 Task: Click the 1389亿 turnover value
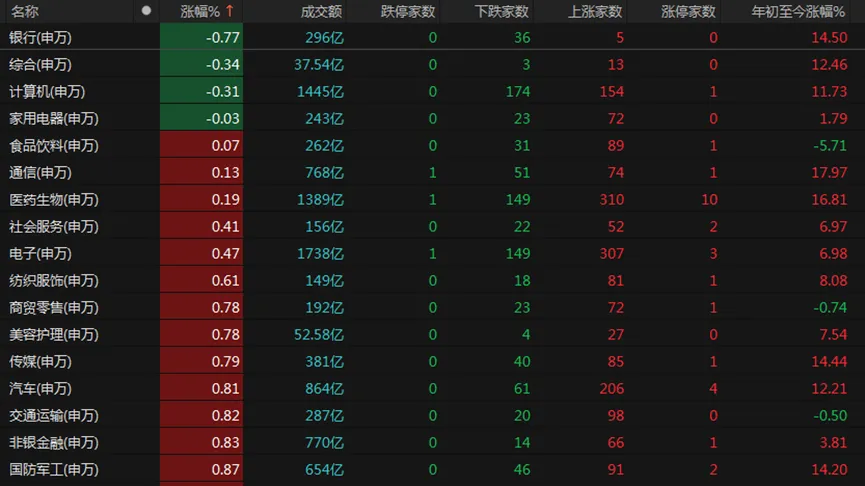[x=321, y=200]
